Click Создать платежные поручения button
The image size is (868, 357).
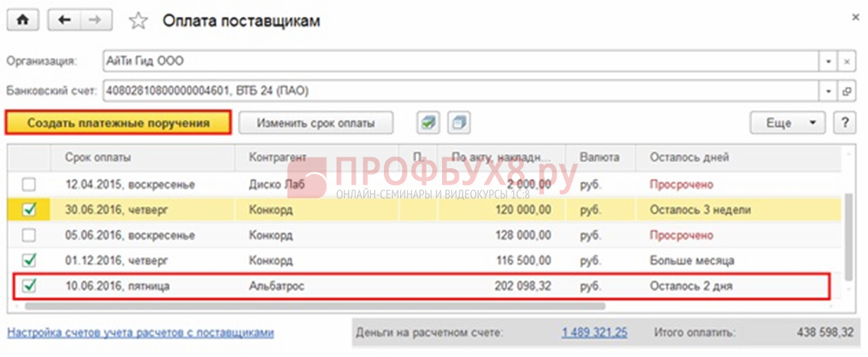pos(118,122)
